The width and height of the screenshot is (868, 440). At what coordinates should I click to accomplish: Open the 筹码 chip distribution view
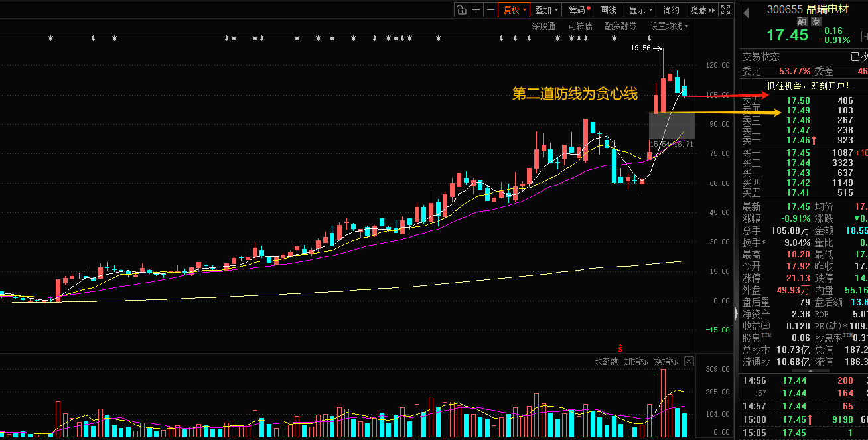(579, 10)
